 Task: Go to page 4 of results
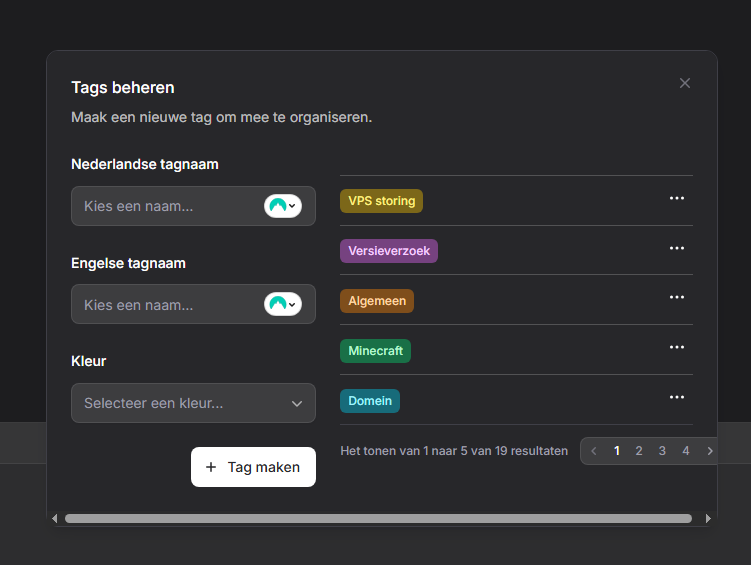[x=686, y=451]
